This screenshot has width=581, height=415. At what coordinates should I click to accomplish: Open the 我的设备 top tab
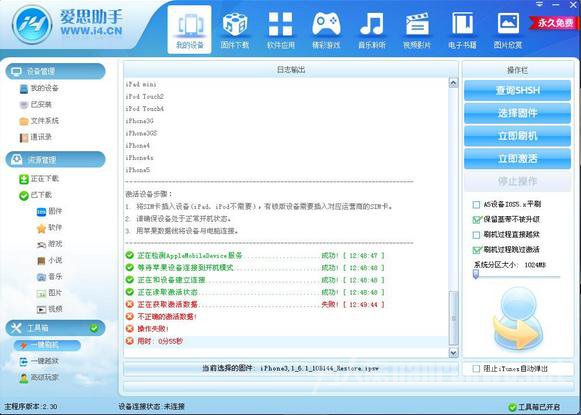189,30
